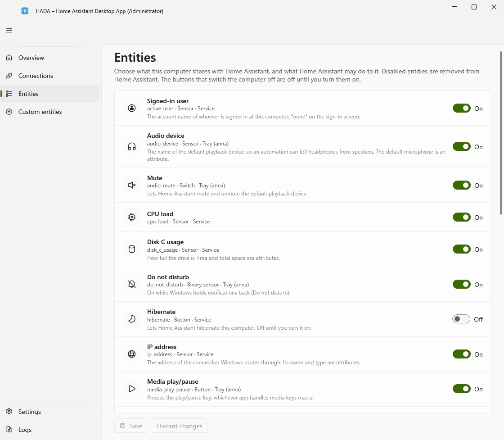Image resolution: width=504 pixels, height=440 pixels.
Task: Click the Signed-in user person icon
Action: click(132, 108)
